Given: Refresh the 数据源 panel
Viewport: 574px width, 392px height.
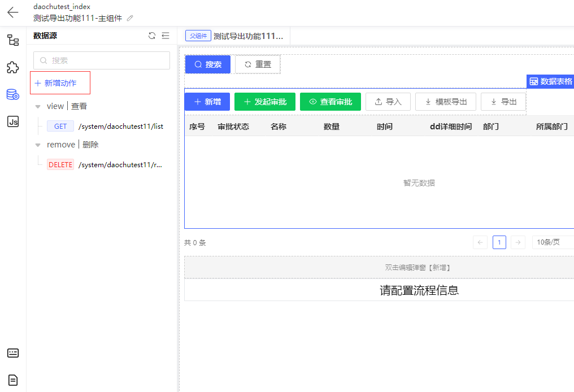Looking at the screenshot, I should point(152,36).
